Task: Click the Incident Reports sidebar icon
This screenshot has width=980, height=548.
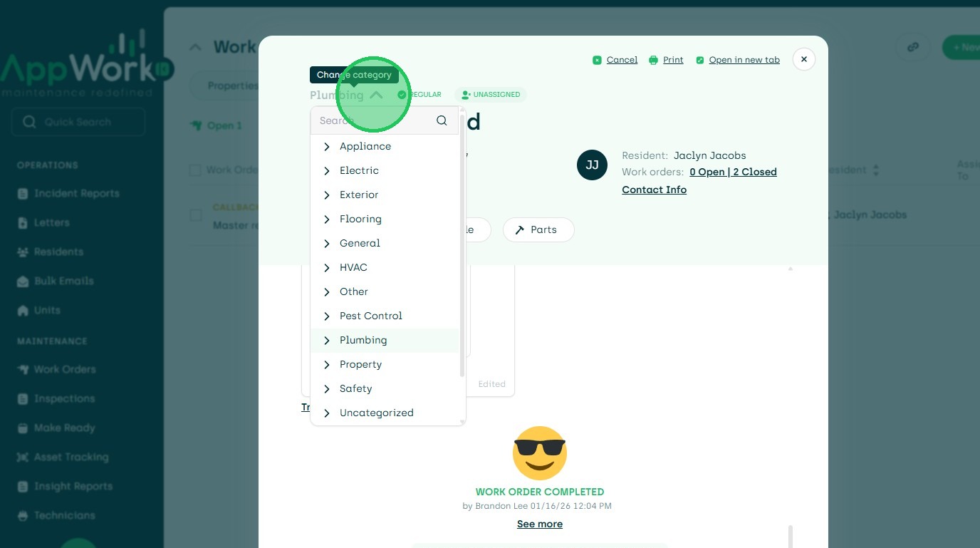Action: pos(22,194)
